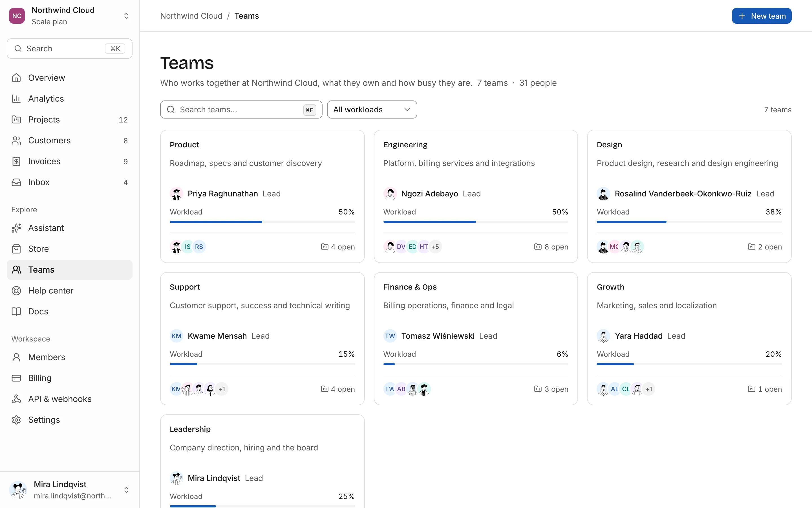The height and width of the screenshot is (508, 812).
Task: Click the projects icon beside Growth 1 open
Action: point(751,389)
